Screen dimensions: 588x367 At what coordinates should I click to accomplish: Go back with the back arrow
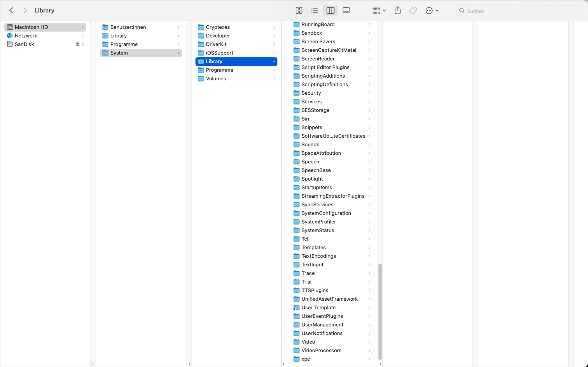(11, 11)
